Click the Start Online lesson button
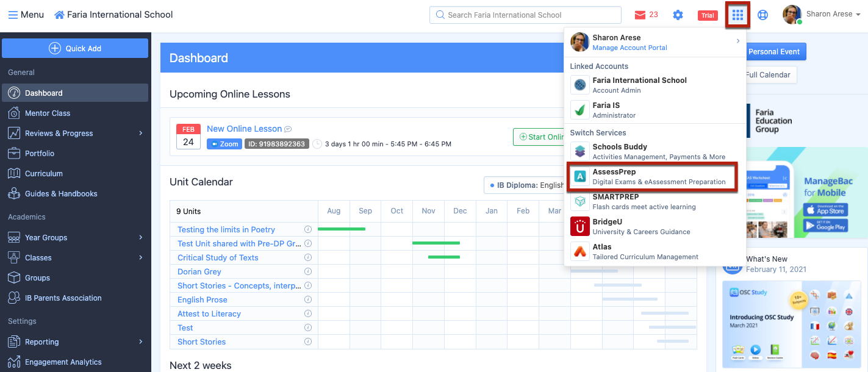Screen dimensions: 868x372 (539, 137)
